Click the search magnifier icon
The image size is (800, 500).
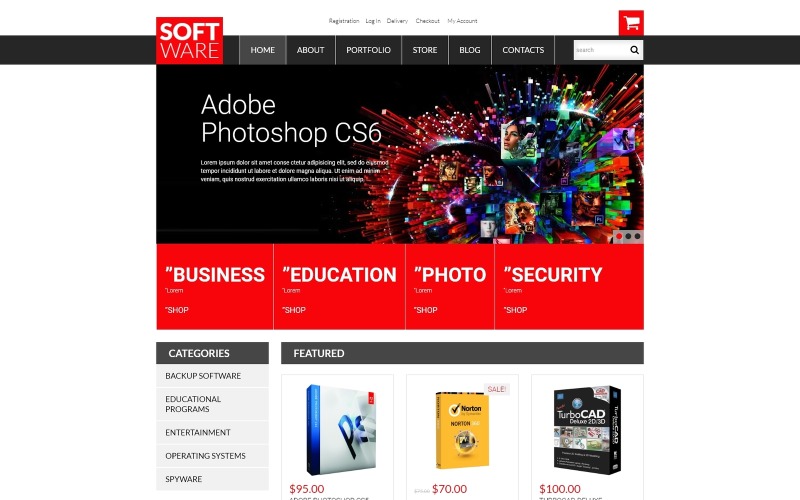(x=634, y=50)
